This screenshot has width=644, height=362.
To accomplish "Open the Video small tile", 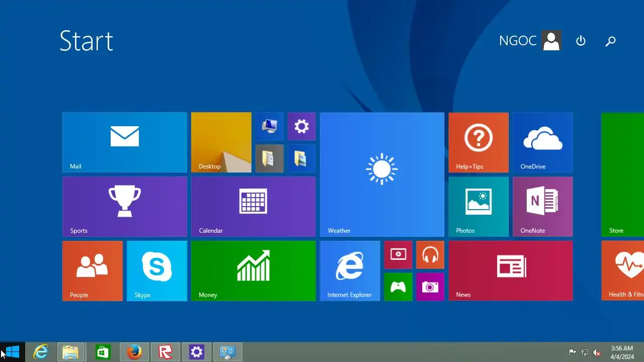I will [x=398, y=255].
